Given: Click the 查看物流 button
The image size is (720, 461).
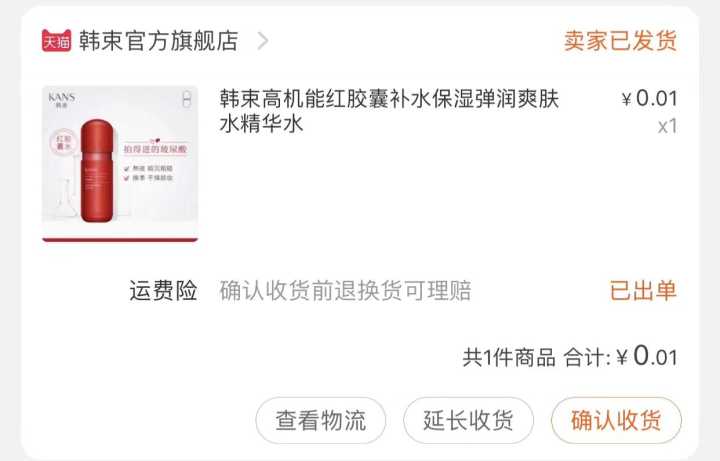Looking at the screenshot, I should tap(321, 420).
